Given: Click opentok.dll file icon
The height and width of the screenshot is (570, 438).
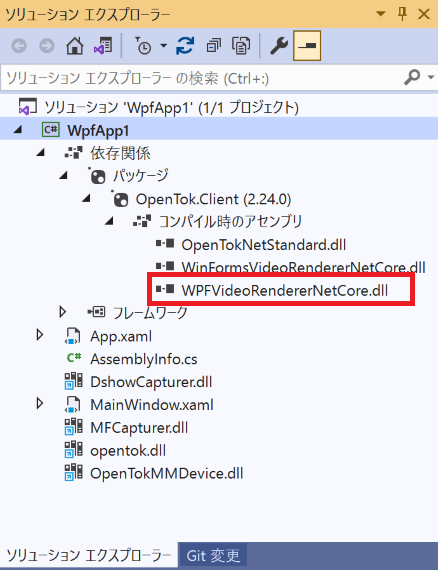Looking at the screenshot, I should click(73, 450).
